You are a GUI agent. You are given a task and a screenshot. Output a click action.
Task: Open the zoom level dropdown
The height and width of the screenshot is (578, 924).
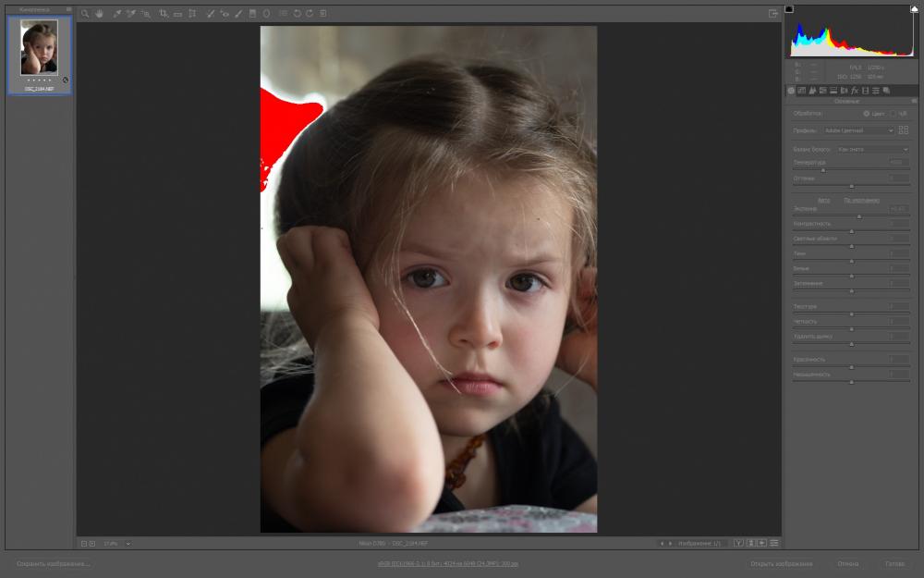[128, 543]
